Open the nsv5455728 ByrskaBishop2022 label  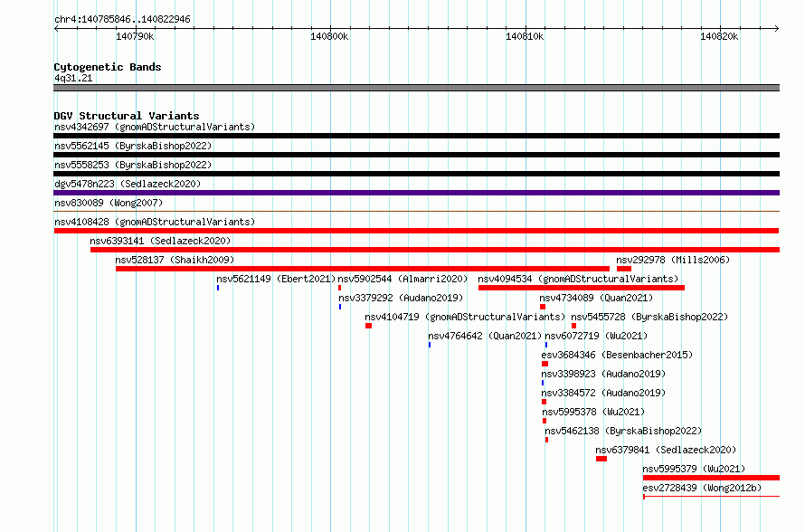[x=649, y=317]
